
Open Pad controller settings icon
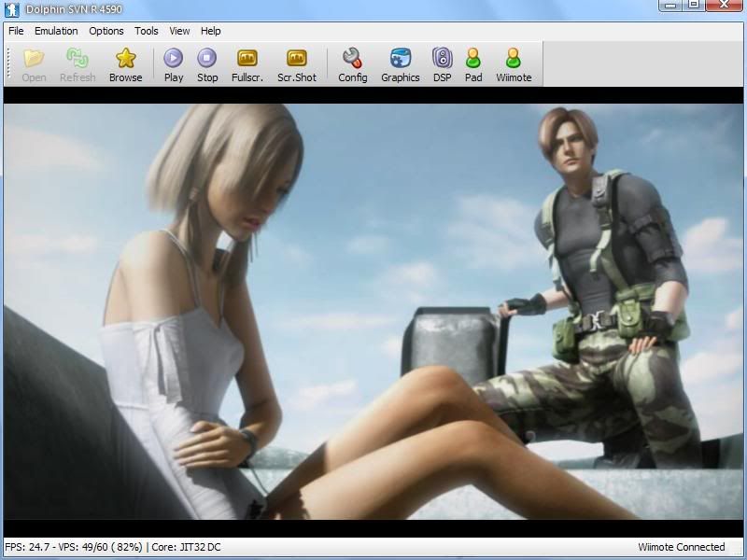pyautogui.click(x=473, y=58)
